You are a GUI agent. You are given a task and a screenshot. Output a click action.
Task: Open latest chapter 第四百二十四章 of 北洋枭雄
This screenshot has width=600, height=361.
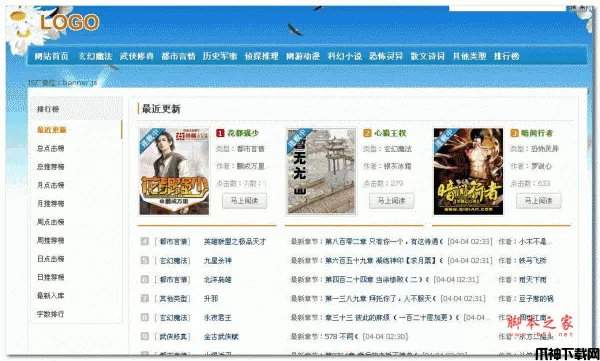[377, 280]
